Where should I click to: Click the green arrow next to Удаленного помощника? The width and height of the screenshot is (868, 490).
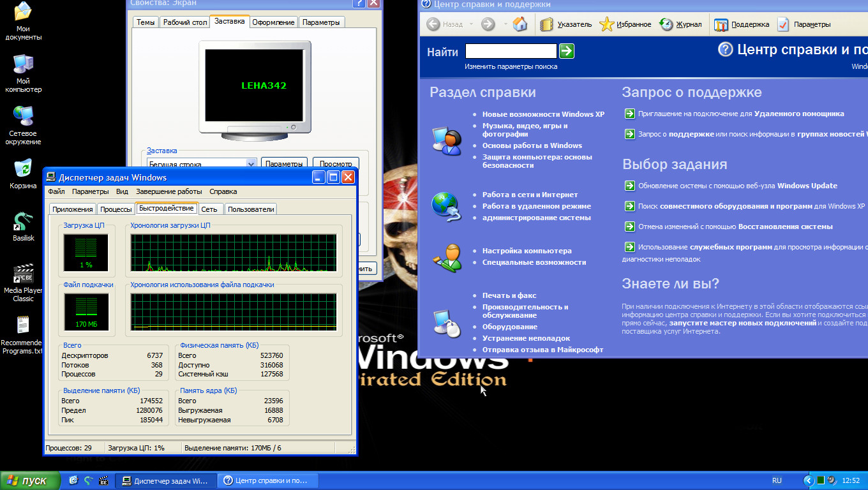tap(629, 114)
